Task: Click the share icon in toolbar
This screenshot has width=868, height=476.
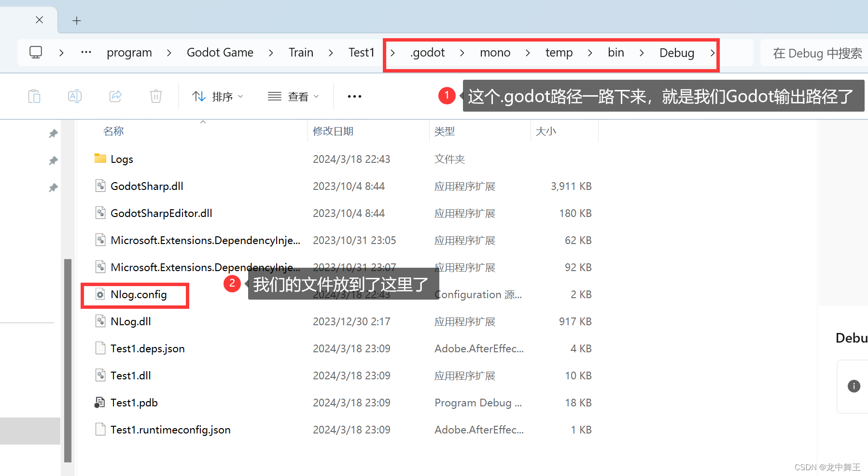Action: coord(115,96)
